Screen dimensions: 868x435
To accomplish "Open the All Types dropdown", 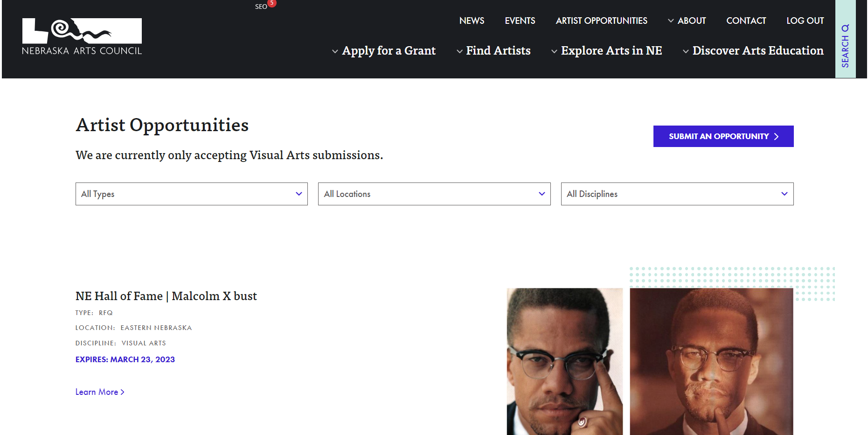I will tap(192, 194).
